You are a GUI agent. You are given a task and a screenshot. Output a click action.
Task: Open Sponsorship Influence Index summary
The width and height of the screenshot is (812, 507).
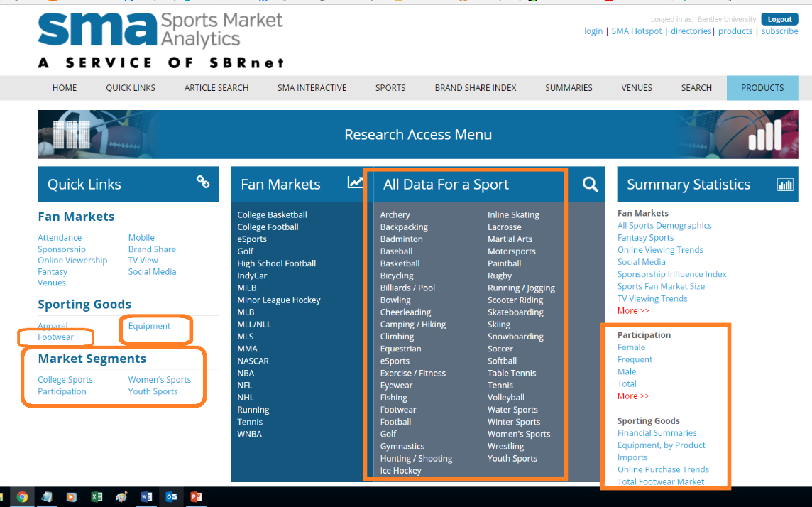pos(671,275)
